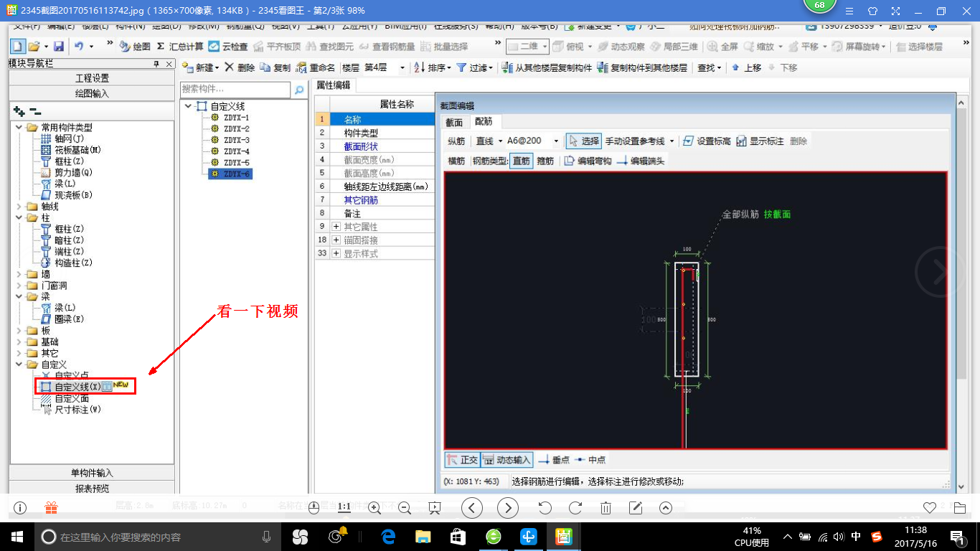The height and width of the screenshot is (551, 980).
Task: Activate the 选择 select tool
Action: [583, 141]
